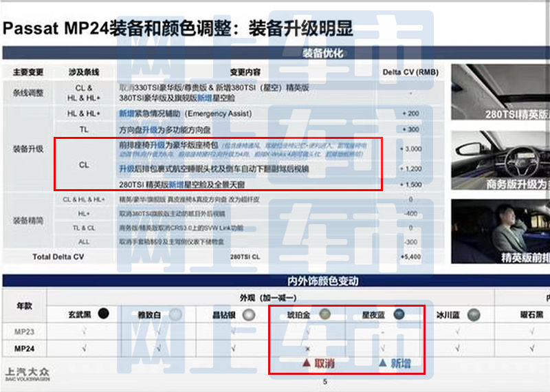Screen dimensions: 550x392
Task: Click the 琥珀金 gold color swatch
Action: pyautogui.click(x=324, y=314)
